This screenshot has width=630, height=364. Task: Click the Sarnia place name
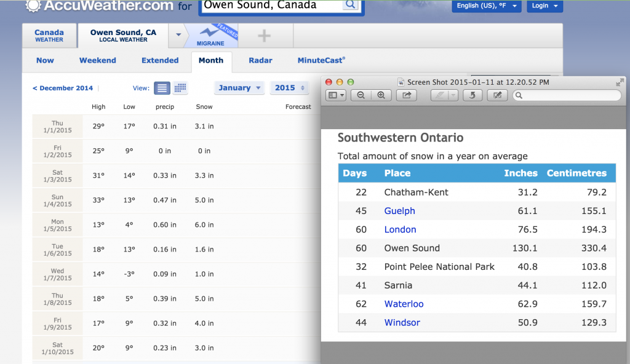[398, 285]
